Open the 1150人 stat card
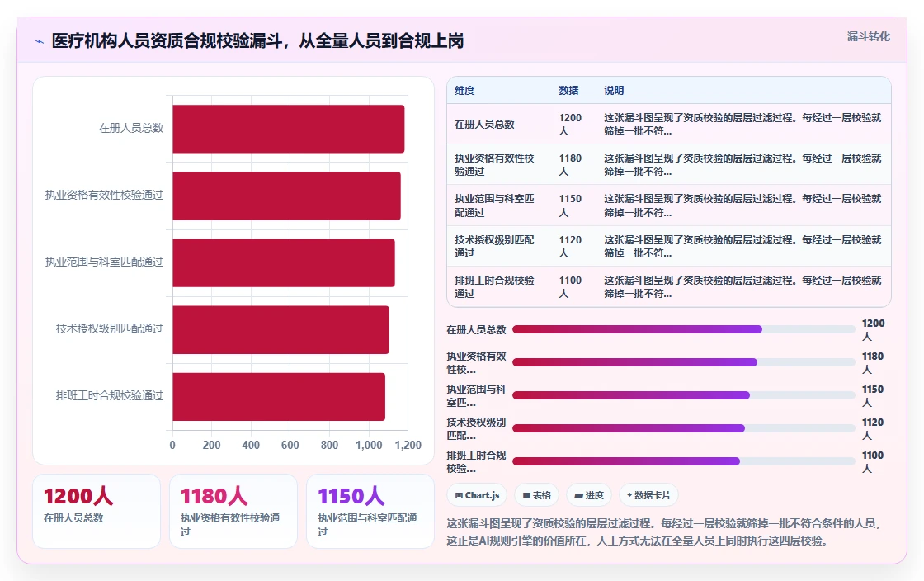The image size is (924, 581). tap(370, 511)
